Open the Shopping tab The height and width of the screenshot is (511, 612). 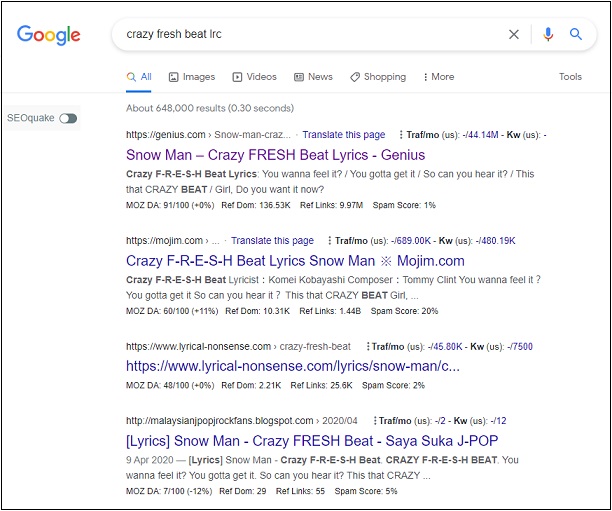click(x=378, y=77)
